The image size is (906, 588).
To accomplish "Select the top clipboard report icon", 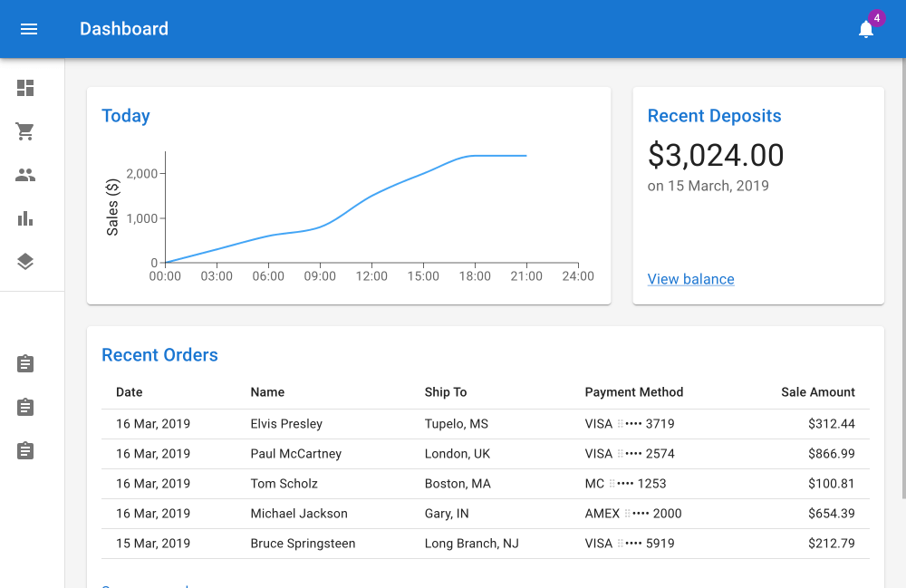I will tap(25, 363).
